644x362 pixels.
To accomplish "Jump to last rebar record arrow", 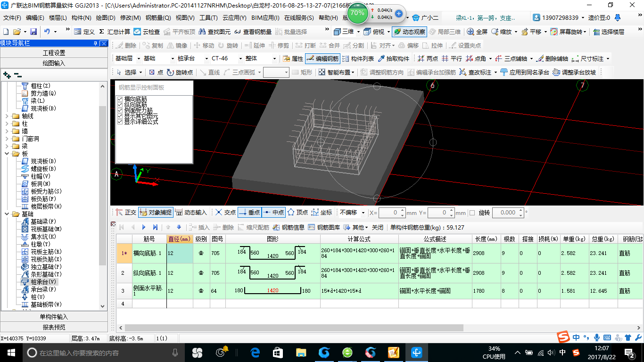I will pyautogui.click(x=155, y=227).
